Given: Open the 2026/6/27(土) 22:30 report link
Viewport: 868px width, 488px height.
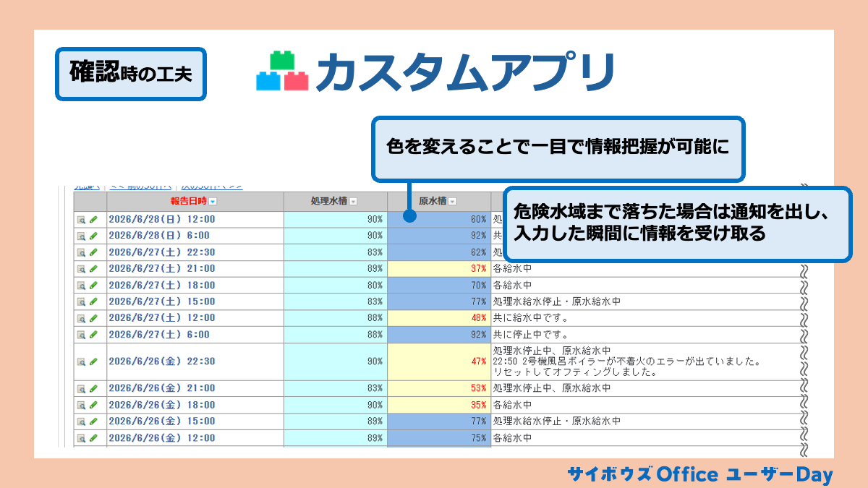Looking at the screenshot, I should pyautogui.click(x=161, y=252).
